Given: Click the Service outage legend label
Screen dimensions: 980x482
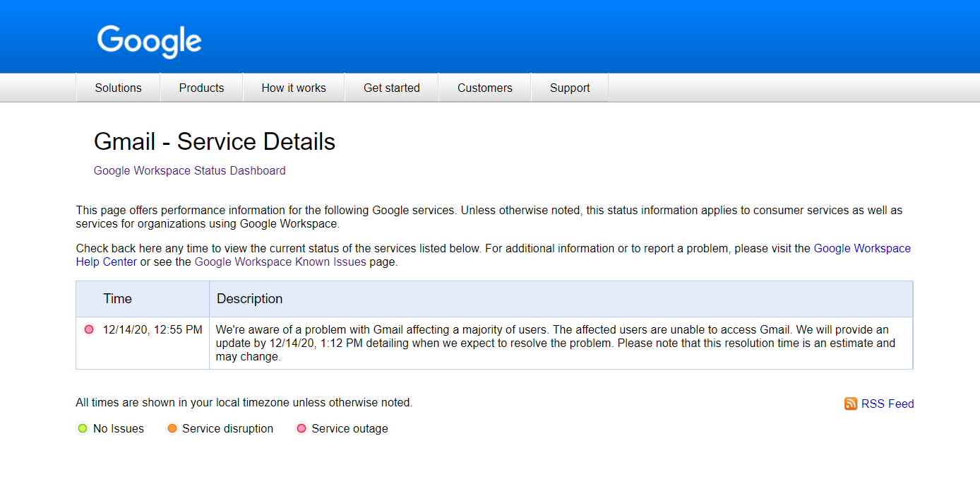Looking at the screenshot, I should tap(349, 428).
